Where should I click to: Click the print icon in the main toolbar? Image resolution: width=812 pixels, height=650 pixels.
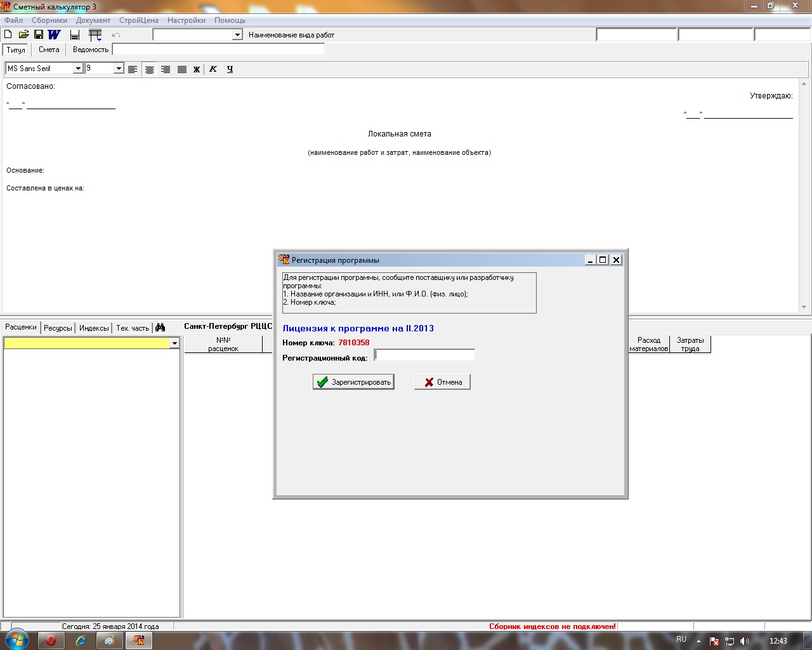click(x=75, y=35)
